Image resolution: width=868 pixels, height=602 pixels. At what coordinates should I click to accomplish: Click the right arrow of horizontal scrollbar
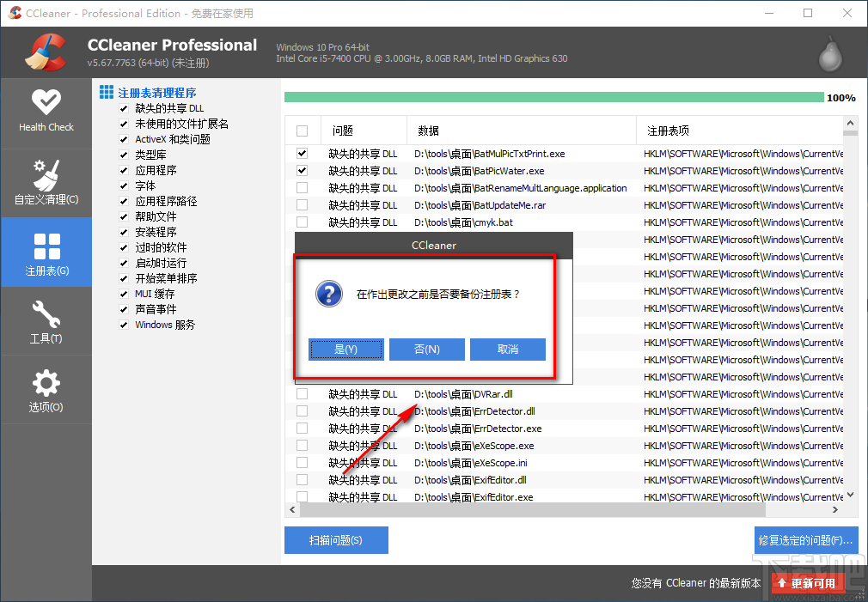[x=834, y=509]
